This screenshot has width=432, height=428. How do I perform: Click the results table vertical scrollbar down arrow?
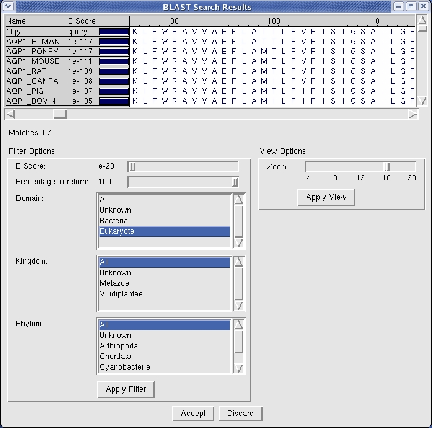tap(422, 101)
